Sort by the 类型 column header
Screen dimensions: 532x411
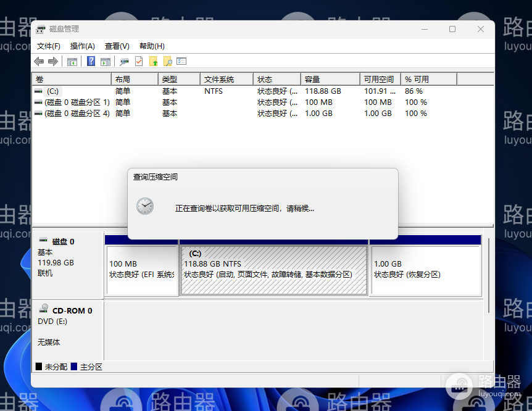point(179,80)
